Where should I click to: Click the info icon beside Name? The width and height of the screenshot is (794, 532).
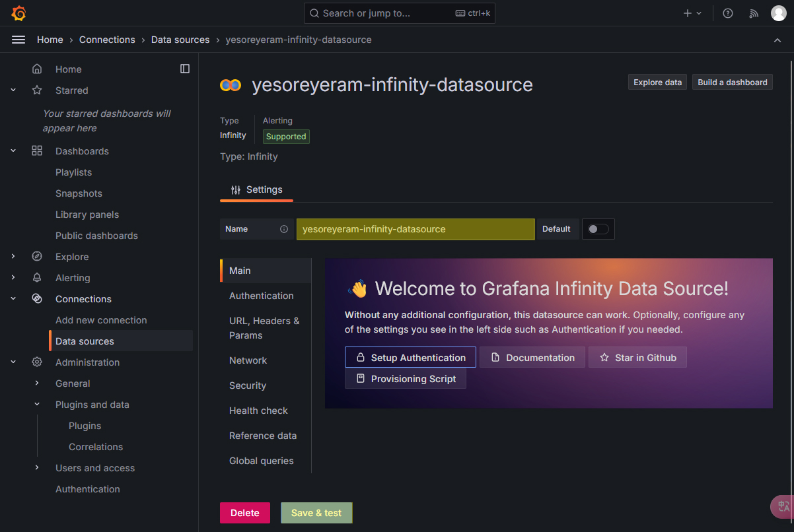coord(284,229)
